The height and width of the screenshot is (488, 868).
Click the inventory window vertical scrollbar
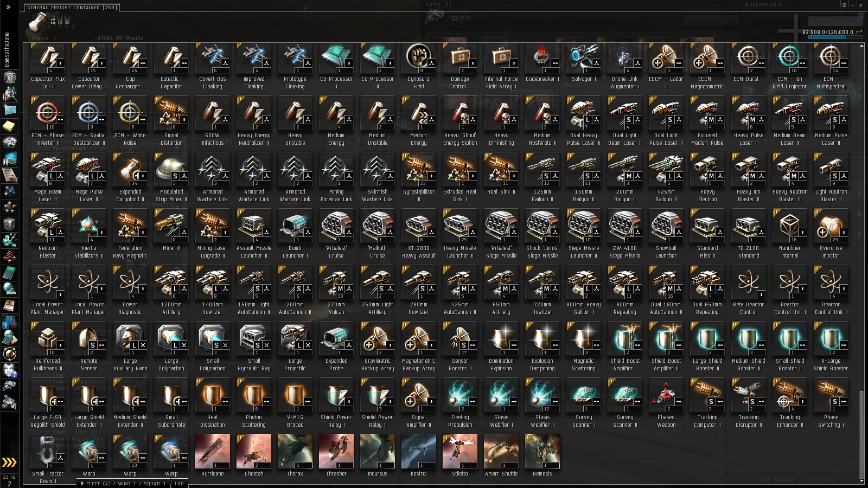pyautogui.click(x=861, y=434)
